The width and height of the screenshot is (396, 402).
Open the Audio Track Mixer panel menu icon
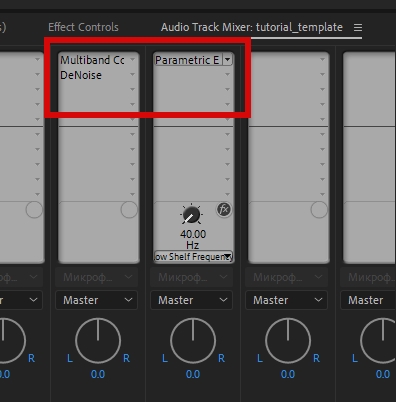click(x=358, y=27)
